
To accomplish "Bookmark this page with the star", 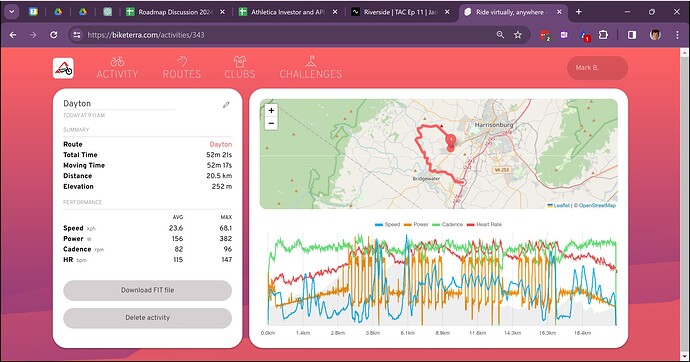I will 518,35.
